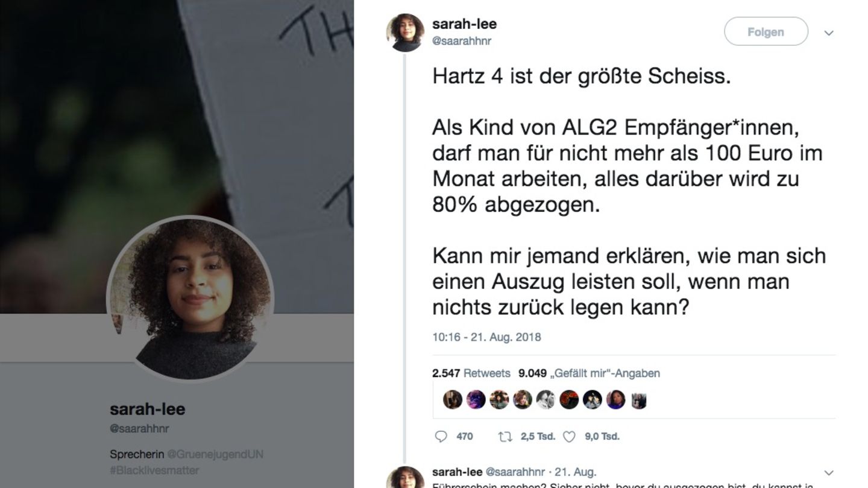Open second liker avatar with purple tint
Image resolution: width=868 pixels, height=488 pixels.
click(x=476, y=399)
